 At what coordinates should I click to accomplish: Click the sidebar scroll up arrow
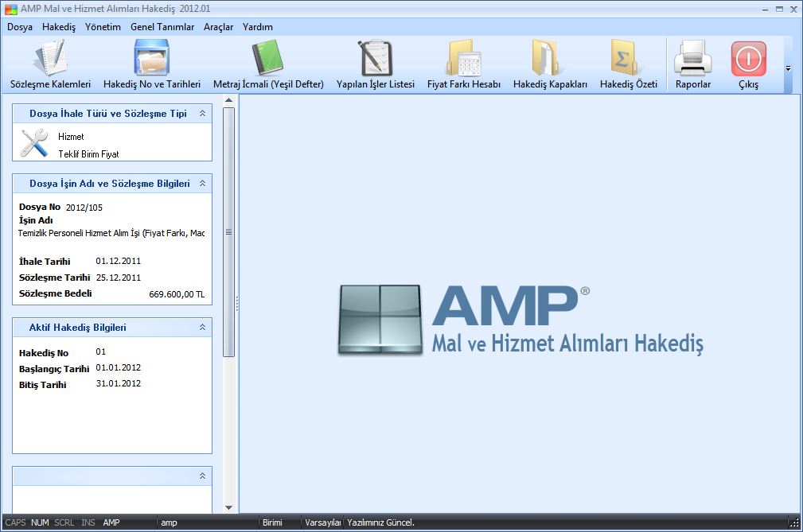(229, 100)
